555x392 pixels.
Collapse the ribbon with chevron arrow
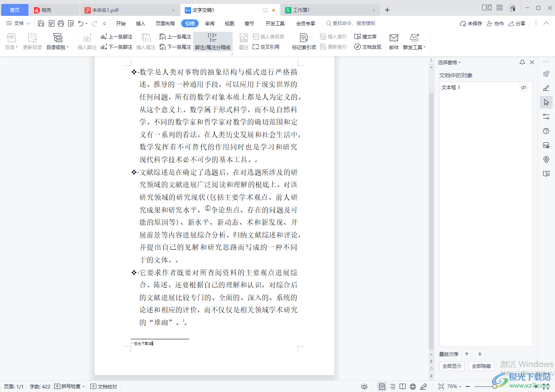pos(546,23)
